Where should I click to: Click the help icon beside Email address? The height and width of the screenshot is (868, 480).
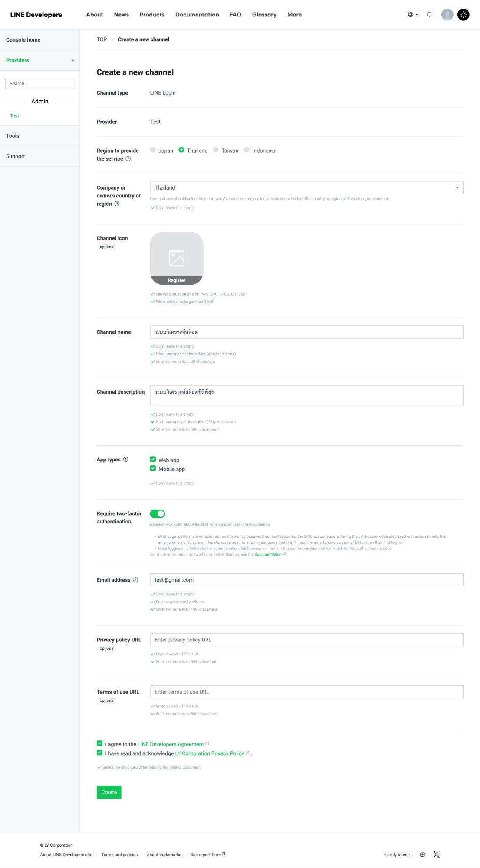pyautogui.click(x=135, y=580)
